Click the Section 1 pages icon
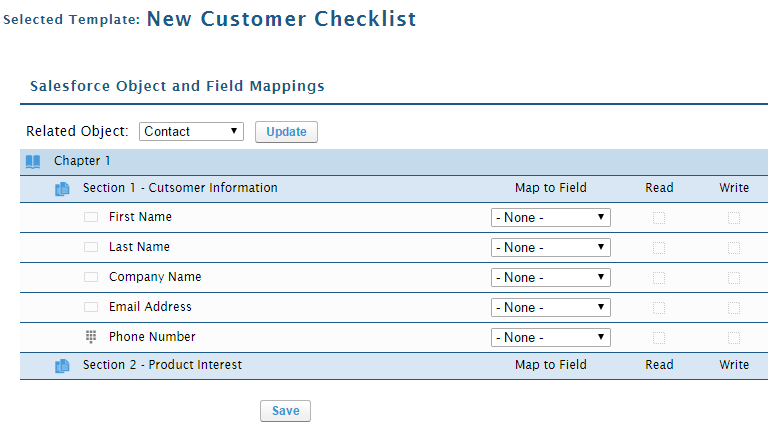768x426 pixels. tap(62, 188)
